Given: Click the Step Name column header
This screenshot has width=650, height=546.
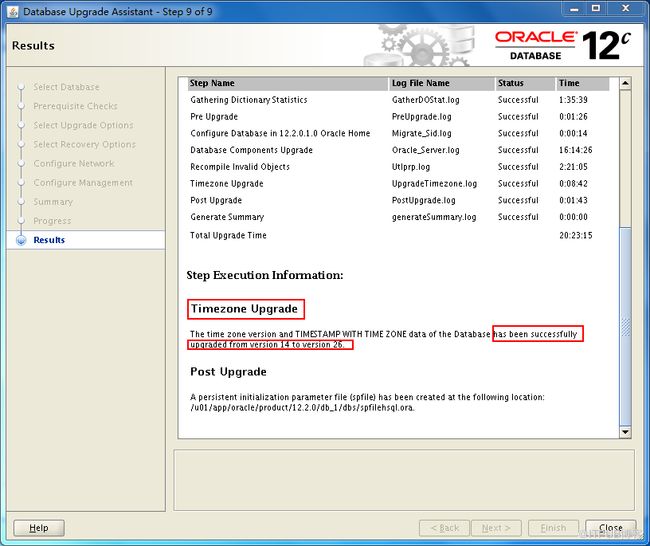Looking at the screenshot, I should tap(288, 83).
